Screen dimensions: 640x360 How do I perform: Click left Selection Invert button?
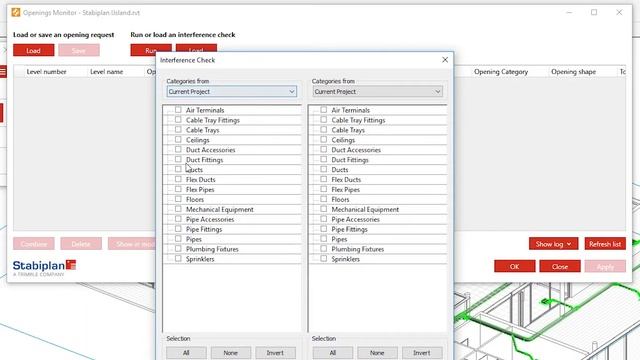tap(275, 353)
